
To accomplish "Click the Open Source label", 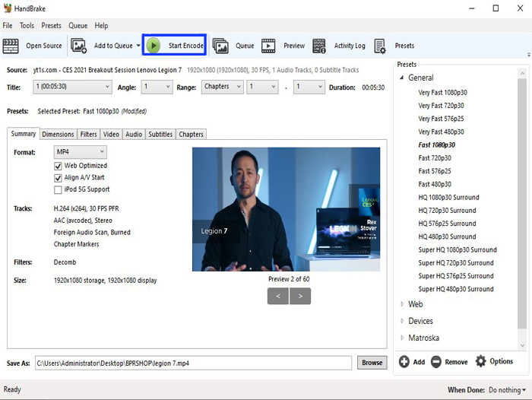I will coord(44,46).
